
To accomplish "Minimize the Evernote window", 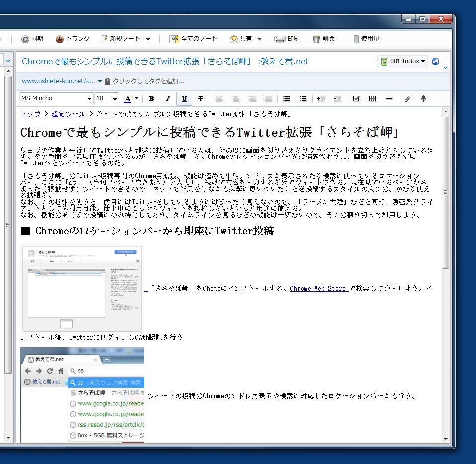I will pos(408,19).
